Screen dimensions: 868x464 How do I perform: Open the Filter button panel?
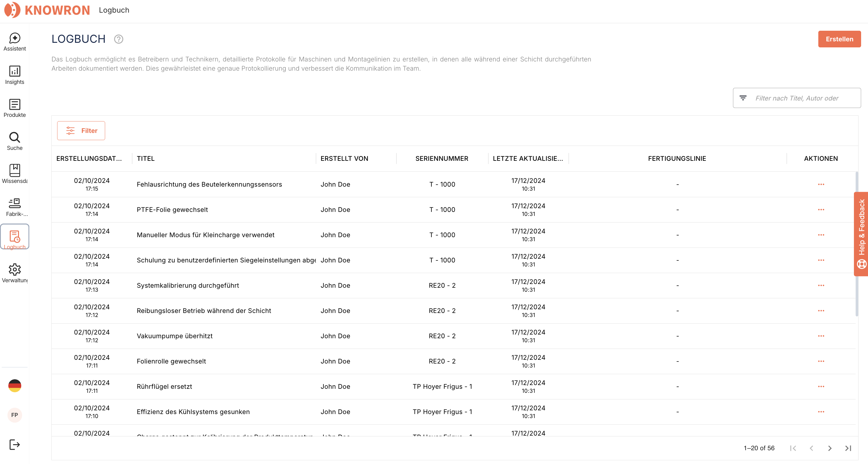81,131
